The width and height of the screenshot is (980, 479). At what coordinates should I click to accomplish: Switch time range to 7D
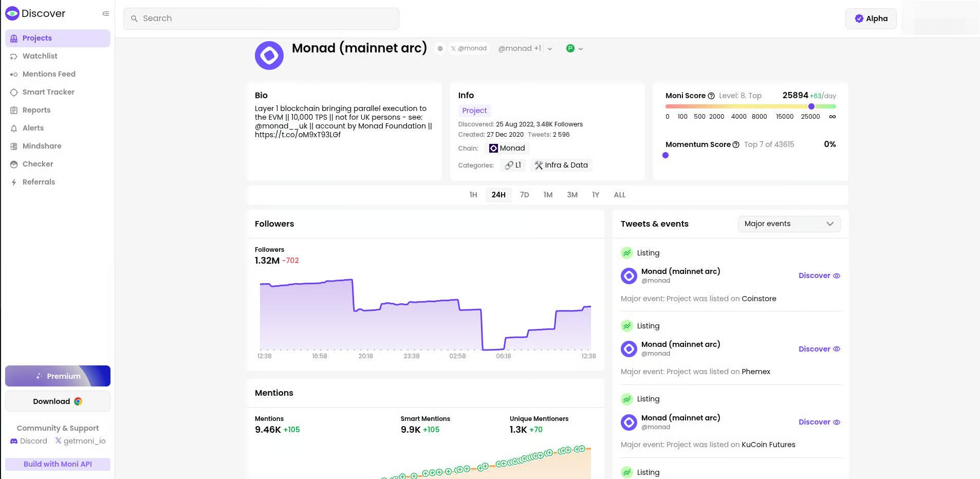pyautogui.click(x=524, y=195)
